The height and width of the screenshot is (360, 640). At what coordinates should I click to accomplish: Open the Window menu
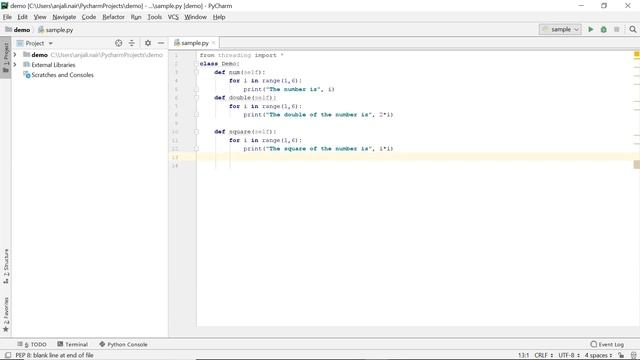(196, 17)
